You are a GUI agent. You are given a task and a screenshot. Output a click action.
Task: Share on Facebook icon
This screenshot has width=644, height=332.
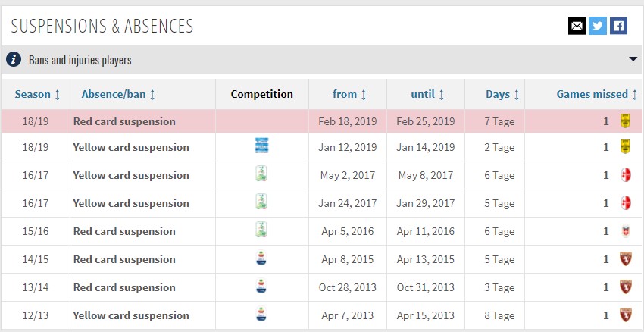click(x=618, y=26)
